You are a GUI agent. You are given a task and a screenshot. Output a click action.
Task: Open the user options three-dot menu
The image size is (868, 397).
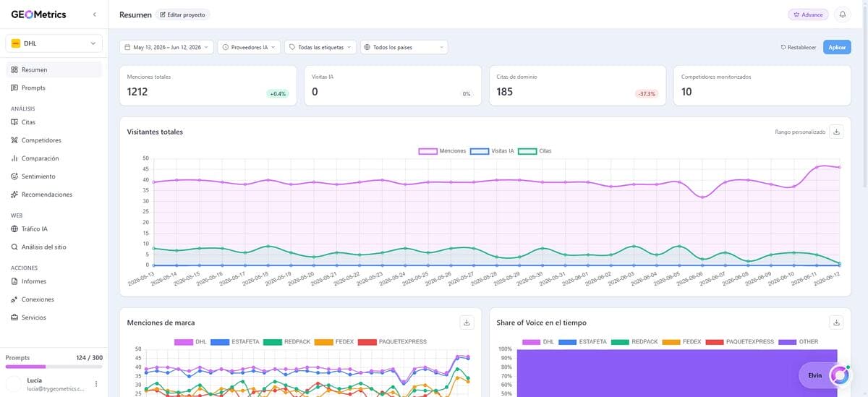(x=96, y=384)
